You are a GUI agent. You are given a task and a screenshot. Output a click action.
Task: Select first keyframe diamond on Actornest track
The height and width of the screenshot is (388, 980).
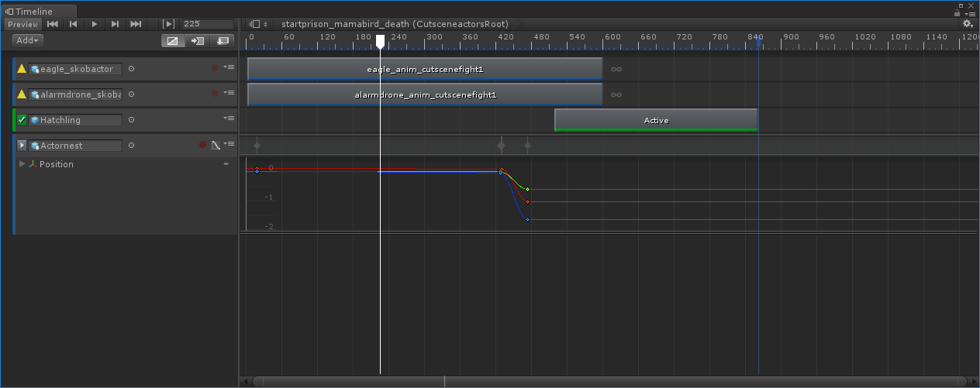[x=257, y=146]
